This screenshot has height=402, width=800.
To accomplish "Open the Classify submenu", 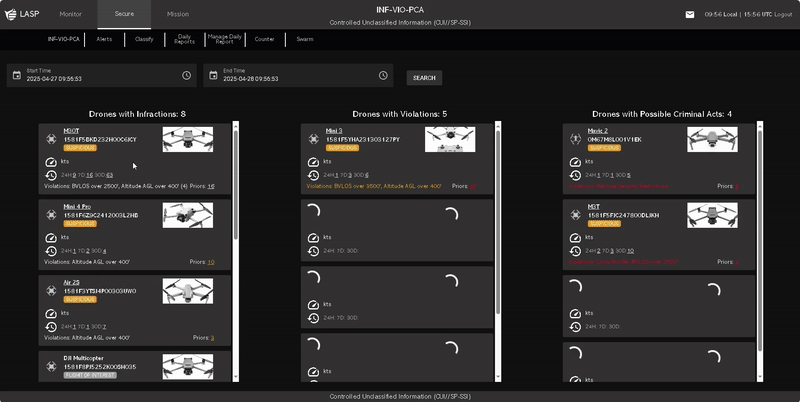I will 144,39.
